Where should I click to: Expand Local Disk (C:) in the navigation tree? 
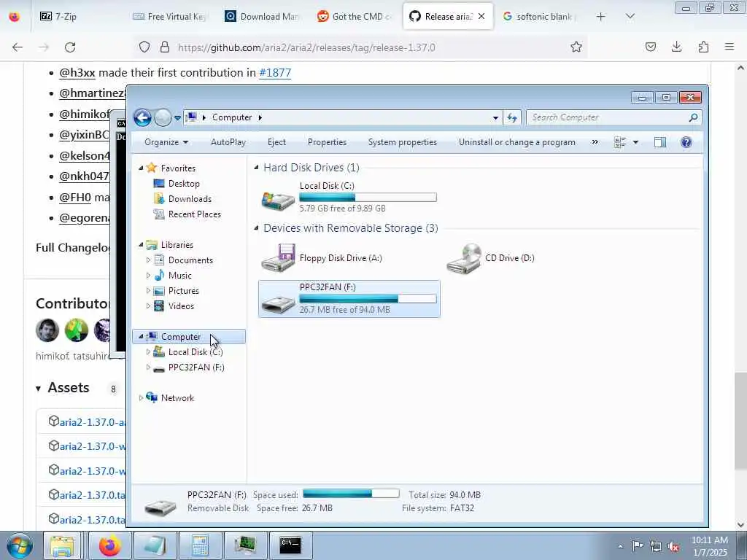[x=148, y=352]
